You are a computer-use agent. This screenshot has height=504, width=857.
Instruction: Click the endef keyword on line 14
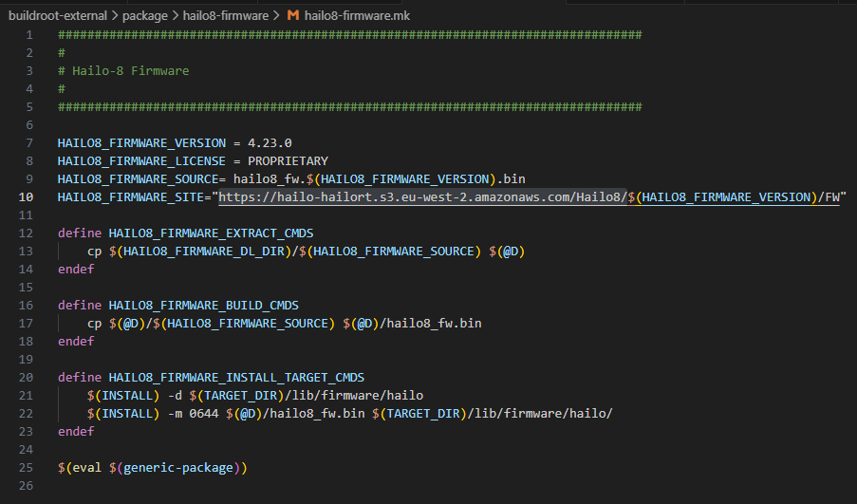tap(76, 269)
